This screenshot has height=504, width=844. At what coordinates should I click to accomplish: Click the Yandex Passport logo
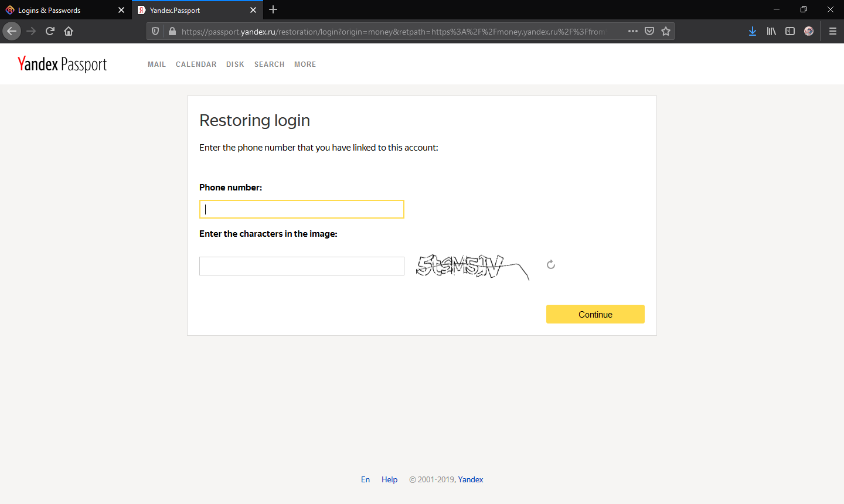(x=62, y=64)
